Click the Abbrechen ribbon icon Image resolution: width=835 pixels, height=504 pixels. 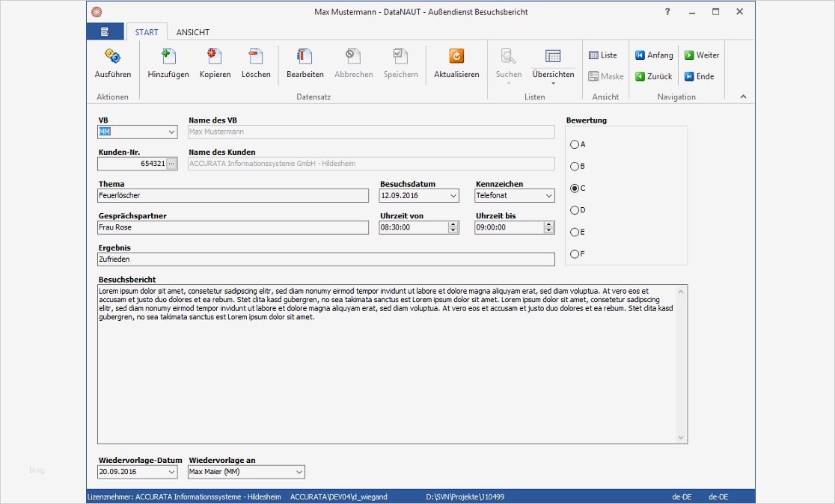353,56
